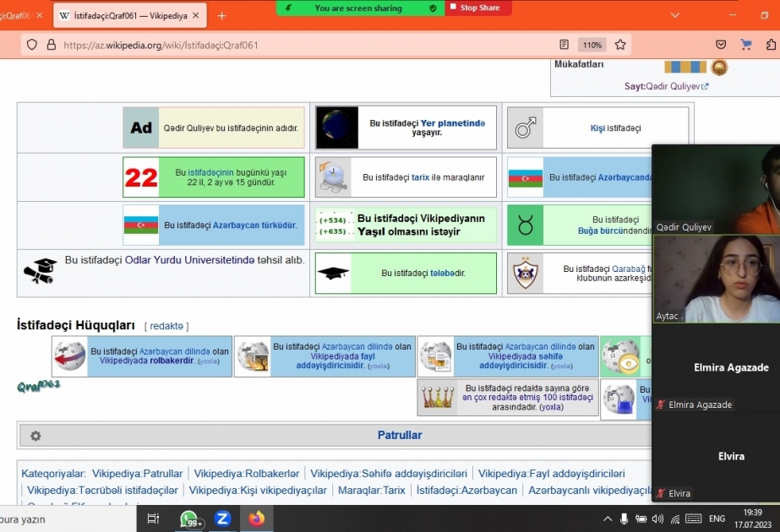780x532 pixels.
Task: Open the 19:39 clock and date
Action: (x=753, y=518)
